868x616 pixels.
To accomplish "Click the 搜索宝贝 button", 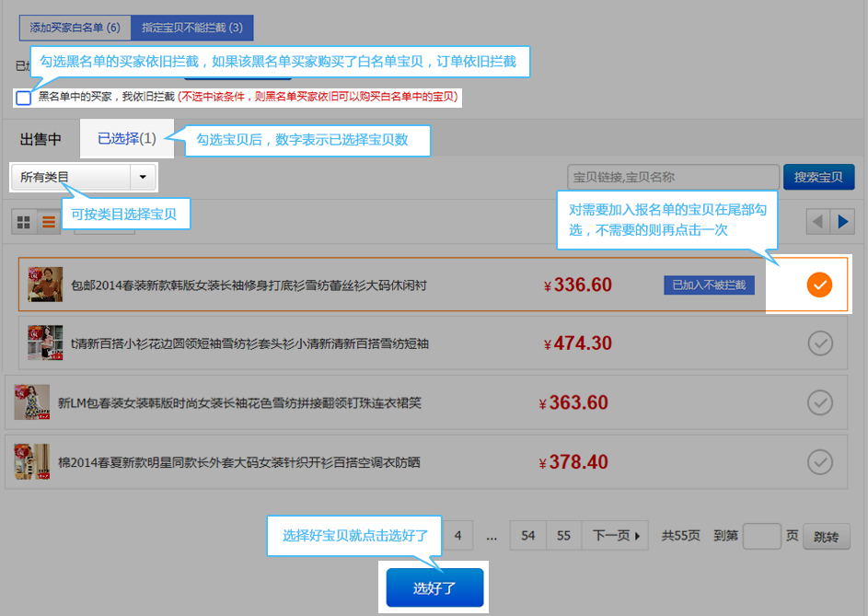I will click(x=818, y=178).
